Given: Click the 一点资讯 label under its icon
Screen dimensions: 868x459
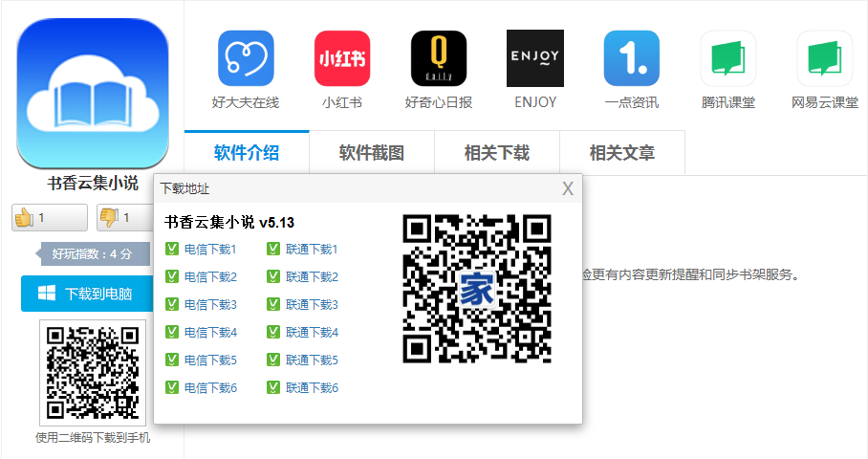Looking at the screenshot, I should [632, 102].
